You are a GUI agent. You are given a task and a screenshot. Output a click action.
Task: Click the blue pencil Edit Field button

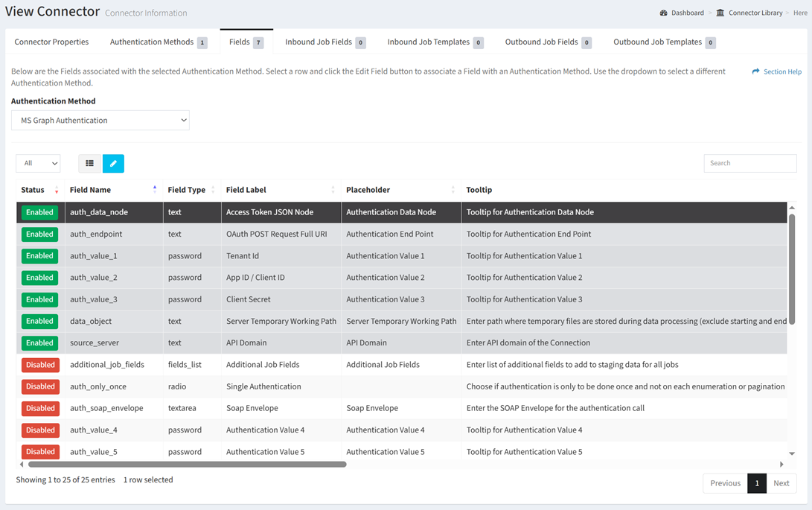[x=113, y=163]
